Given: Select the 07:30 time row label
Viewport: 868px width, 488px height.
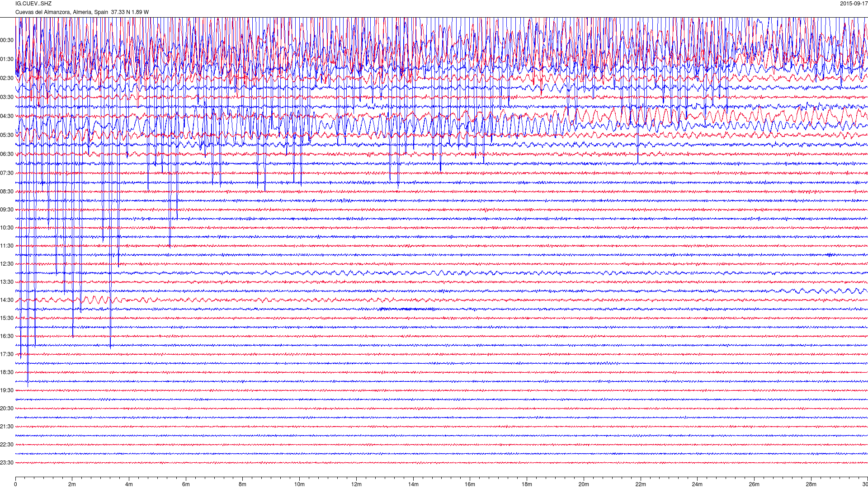Looking at the screenshot, I should 7,173.
